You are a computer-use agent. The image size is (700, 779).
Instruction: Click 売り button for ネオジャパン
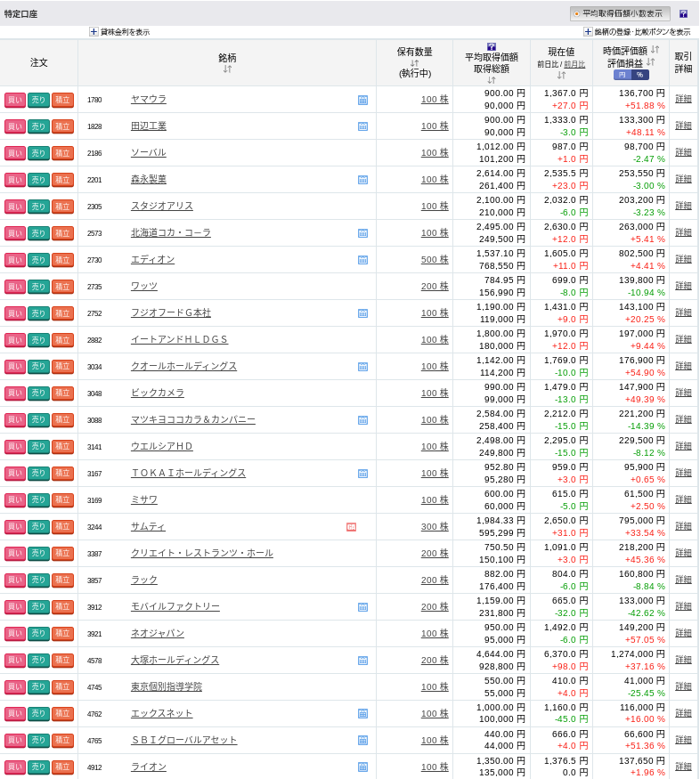39,633
